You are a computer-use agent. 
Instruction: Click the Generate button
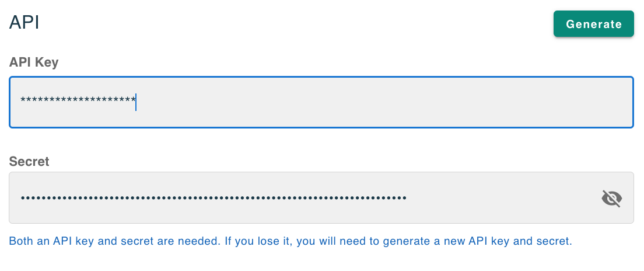point(593,24)
